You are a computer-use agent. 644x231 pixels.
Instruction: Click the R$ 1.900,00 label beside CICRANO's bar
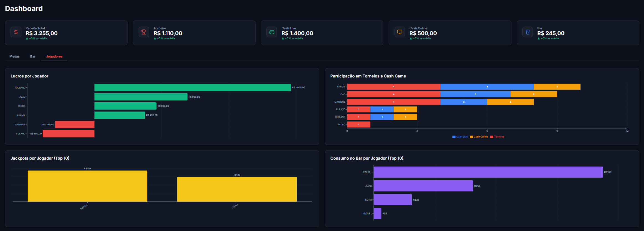coord(299,87)
